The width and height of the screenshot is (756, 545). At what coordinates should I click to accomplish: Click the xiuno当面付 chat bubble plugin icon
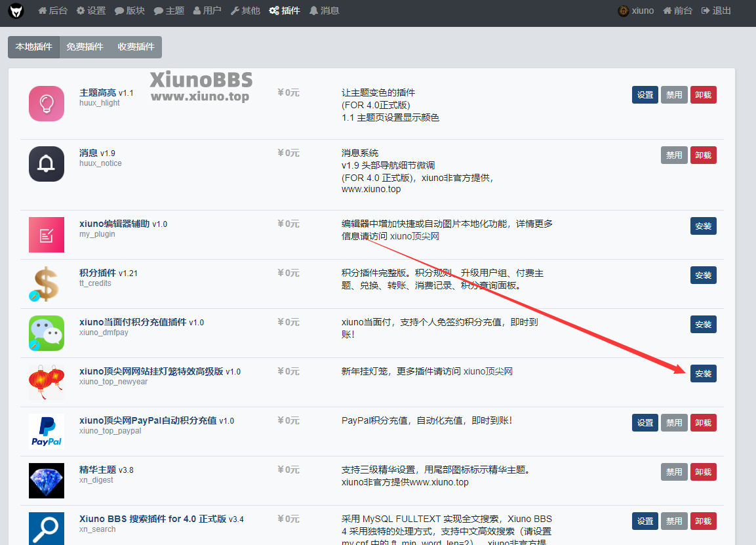click(47, 333)
